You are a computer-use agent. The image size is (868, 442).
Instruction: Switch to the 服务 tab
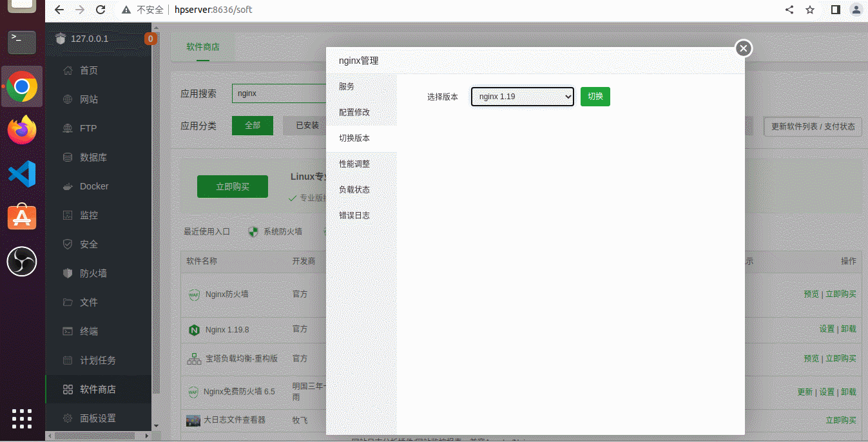tap(362, 86)
